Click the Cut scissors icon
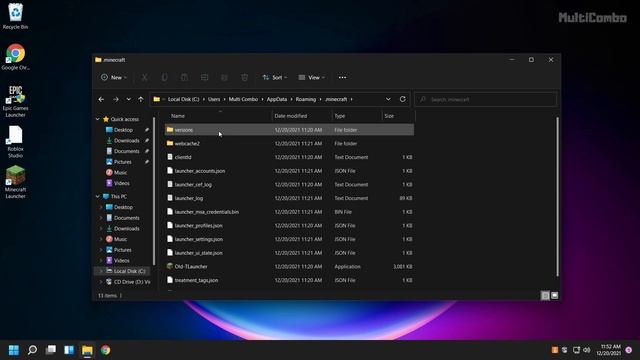This screenshot has height=360, width=640. point(144,77)
